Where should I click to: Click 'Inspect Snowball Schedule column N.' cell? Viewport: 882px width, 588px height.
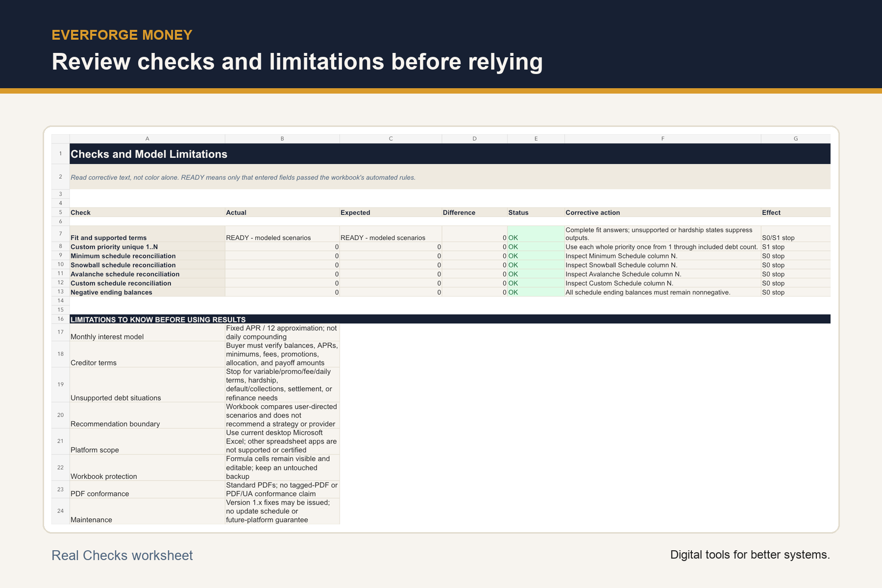(x=662, y=265)
